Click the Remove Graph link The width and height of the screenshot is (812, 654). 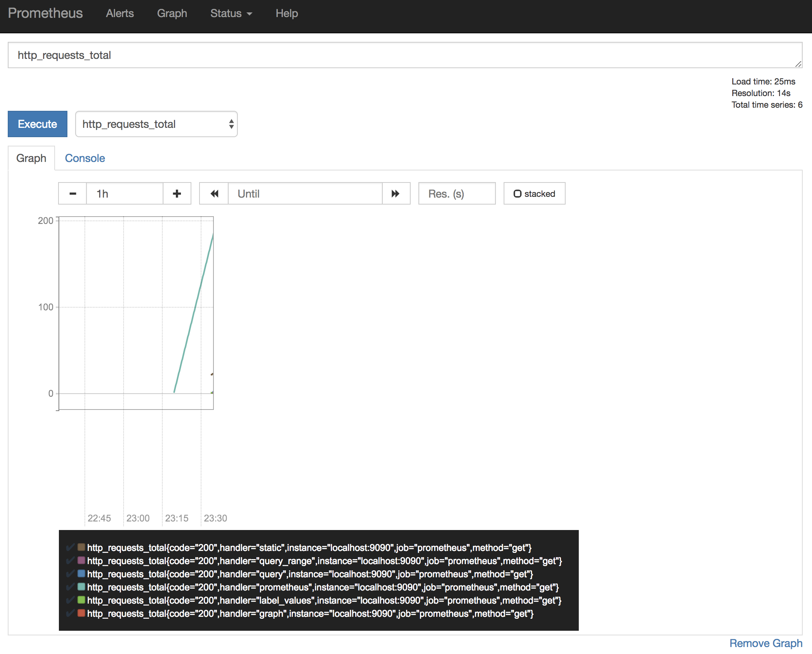point(766,643)
